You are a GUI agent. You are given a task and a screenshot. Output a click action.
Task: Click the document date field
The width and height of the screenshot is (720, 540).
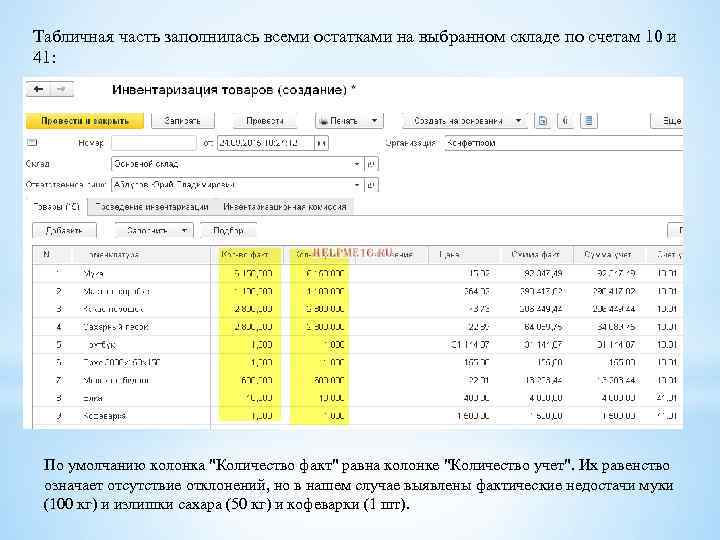[265, 143]
